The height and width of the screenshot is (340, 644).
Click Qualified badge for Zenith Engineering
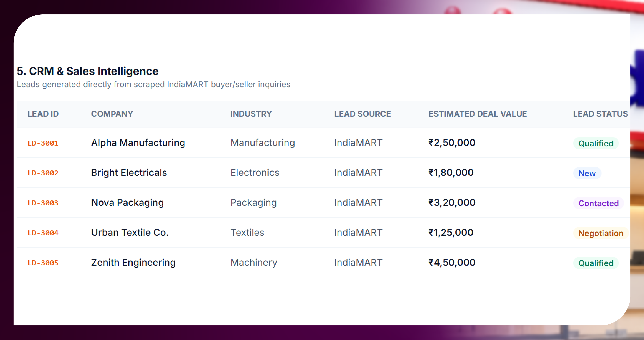click(x=596, y=263)
